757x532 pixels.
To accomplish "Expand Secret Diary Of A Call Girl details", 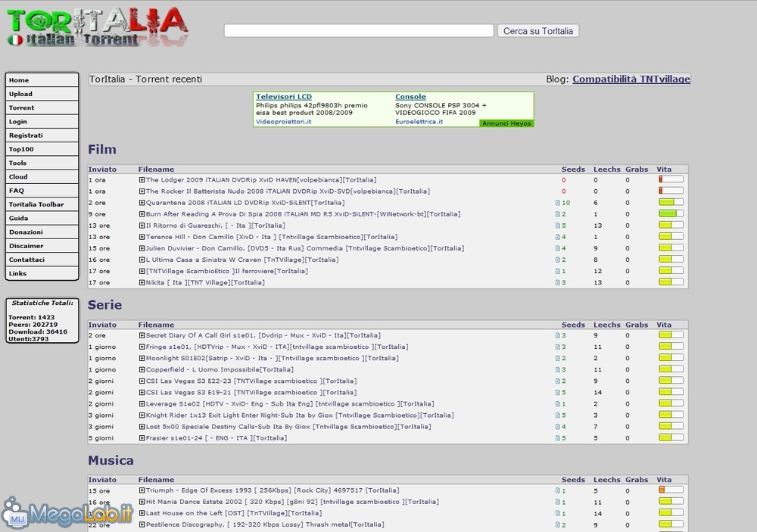I will point(142,335).
